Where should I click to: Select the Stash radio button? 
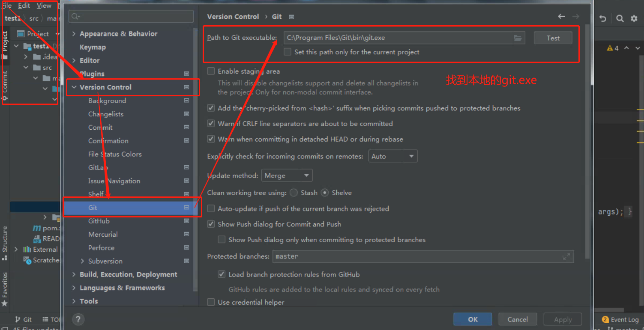[294, 193]
